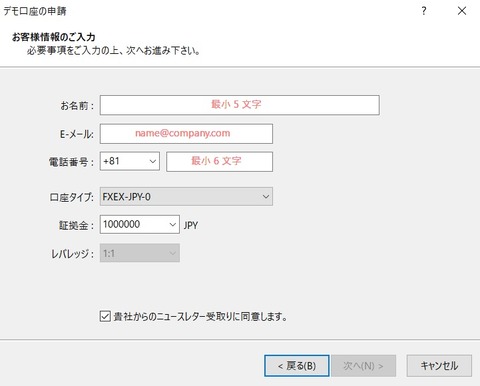Open the 証拠金 1000000 dropdown
This screenshot has height=386, width=480.
click(140, 224)
